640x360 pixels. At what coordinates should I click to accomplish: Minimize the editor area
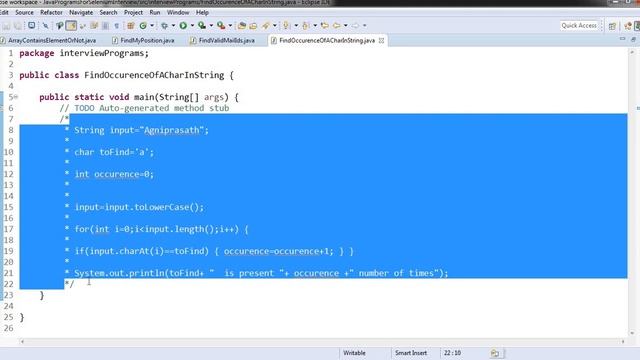tap(622, 39)
